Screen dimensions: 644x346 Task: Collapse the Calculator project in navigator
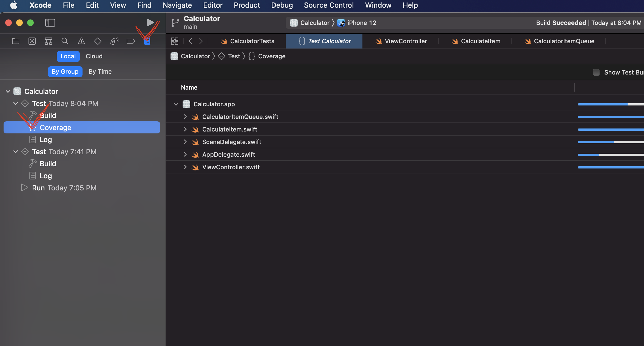pyautogui.click(x=8, y=91)
